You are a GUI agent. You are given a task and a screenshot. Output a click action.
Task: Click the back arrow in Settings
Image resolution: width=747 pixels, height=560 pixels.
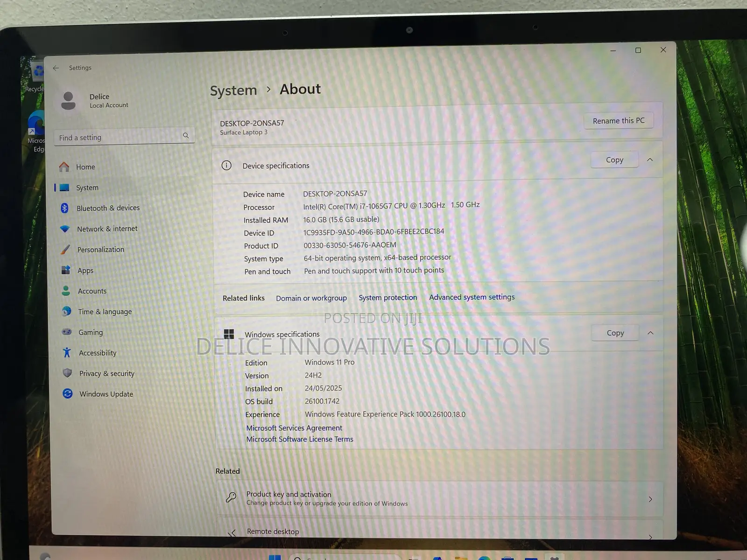(x=56, y=68)
